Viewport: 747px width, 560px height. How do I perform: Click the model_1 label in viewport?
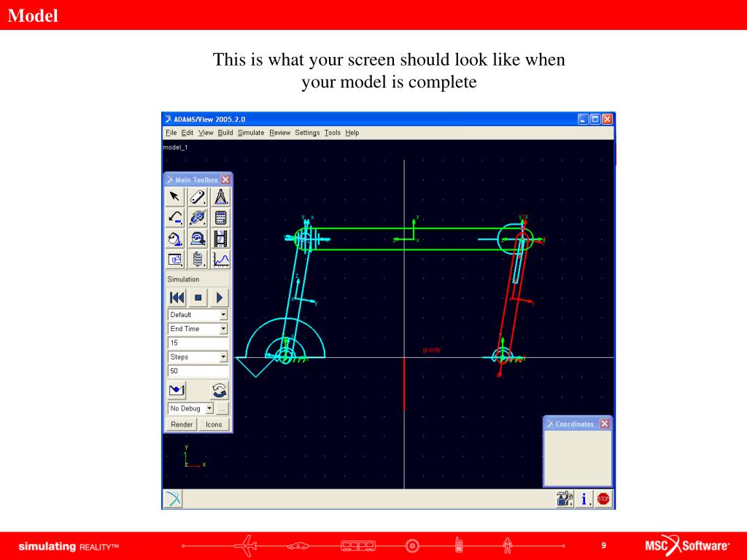pos(175,147)
